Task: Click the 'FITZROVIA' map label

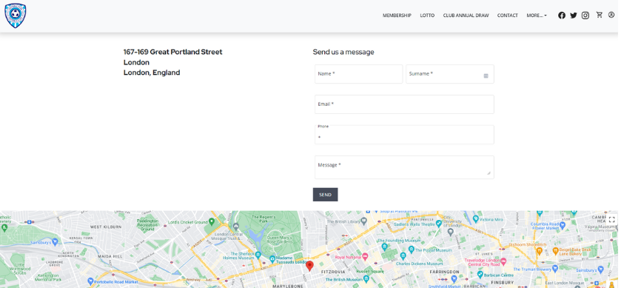Action: coord(333,272)
